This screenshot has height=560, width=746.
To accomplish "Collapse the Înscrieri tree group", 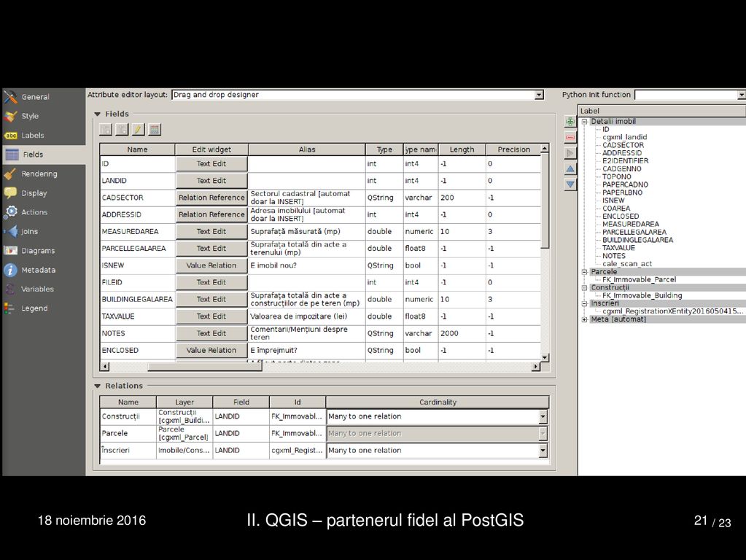I will pos(585,303).
